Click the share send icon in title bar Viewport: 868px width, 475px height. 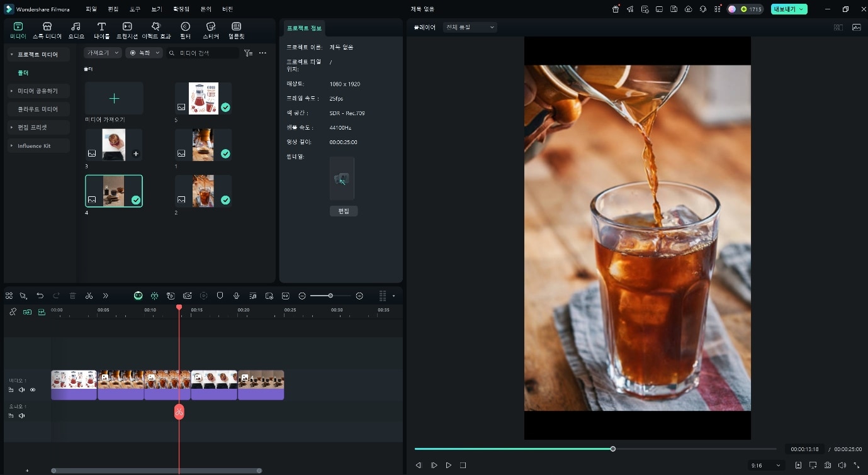(630, 9)
